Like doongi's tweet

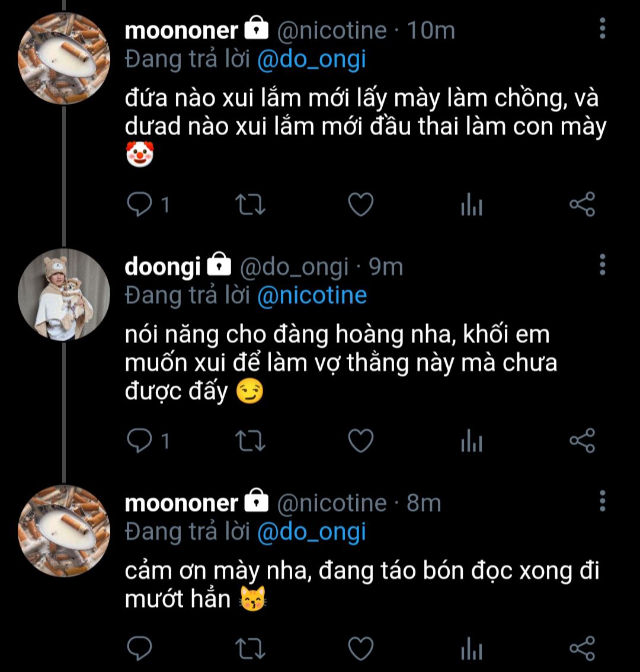tap(360, 441)
